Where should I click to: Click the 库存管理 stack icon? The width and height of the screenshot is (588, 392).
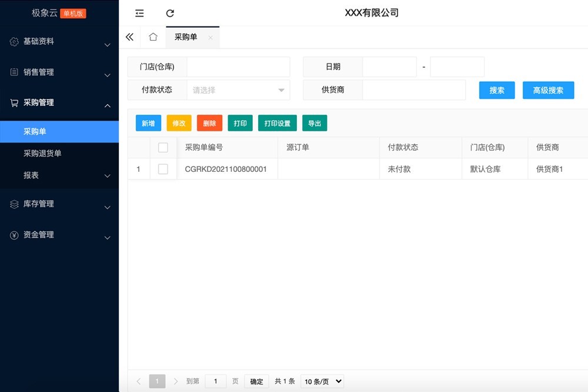pyautogui.click(x=13, y=204)
